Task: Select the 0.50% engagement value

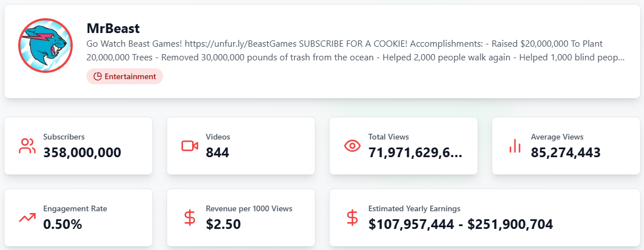Action: [x=63, y=224]
